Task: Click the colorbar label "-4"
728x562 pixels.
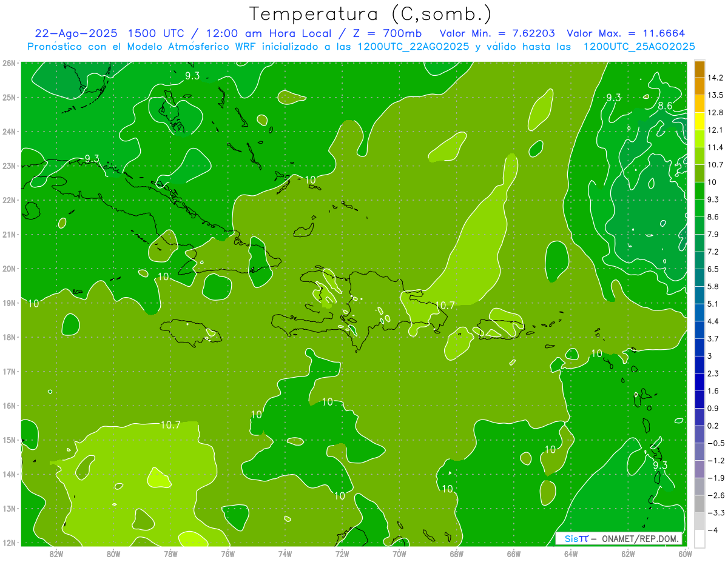Action: click(713, 530)
